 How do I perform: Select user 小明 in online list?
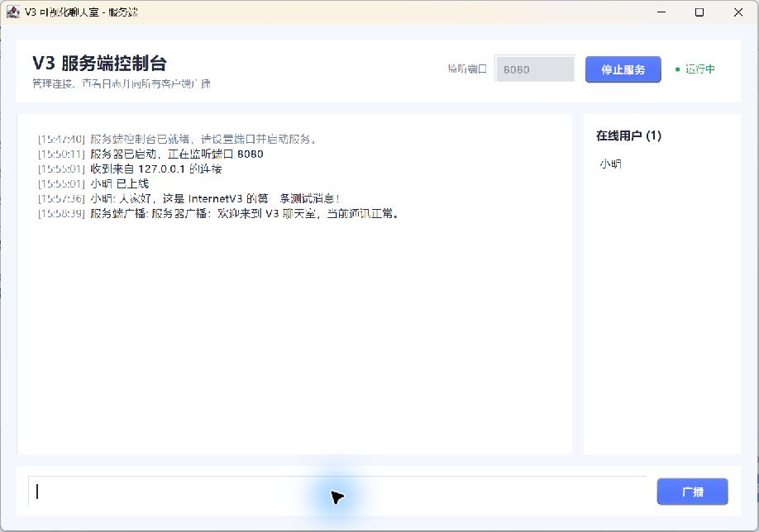[x=610, y=164]
